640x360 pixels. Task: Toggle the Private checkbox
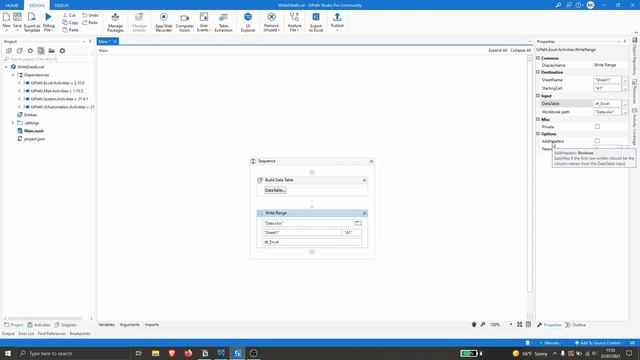click(x=597, y=127)
